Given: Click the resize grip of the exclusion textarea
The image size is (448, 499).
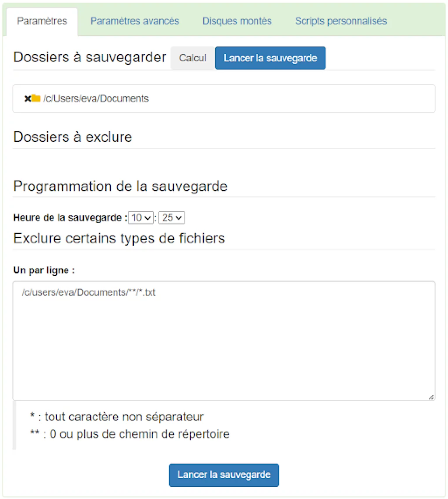Looking at the screenshot, I should click(431, 397).
